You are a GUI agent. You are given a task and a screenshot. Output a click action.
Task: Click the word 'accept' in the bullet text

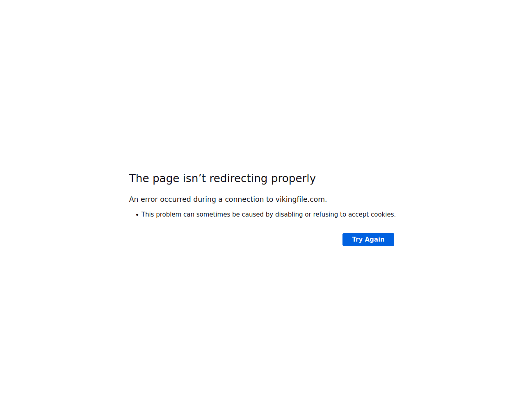click(358, 215)
